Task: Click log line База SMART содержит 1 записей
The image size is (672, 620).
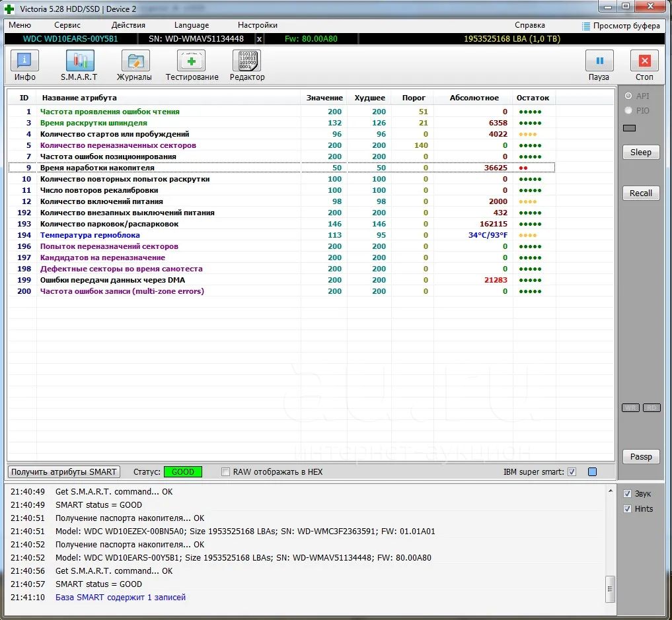Action: tap(120, 598)
